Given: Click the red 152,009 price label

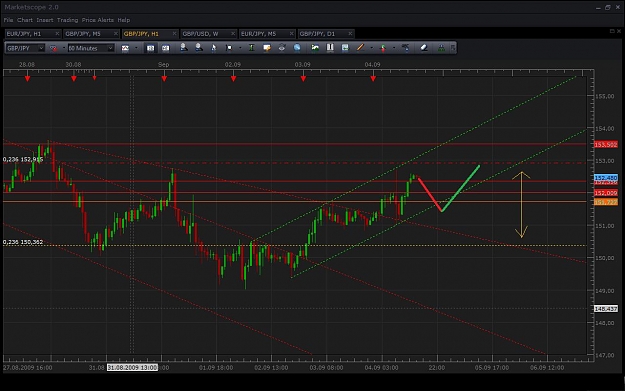Looking at the screenshot, I should (606, 193).
